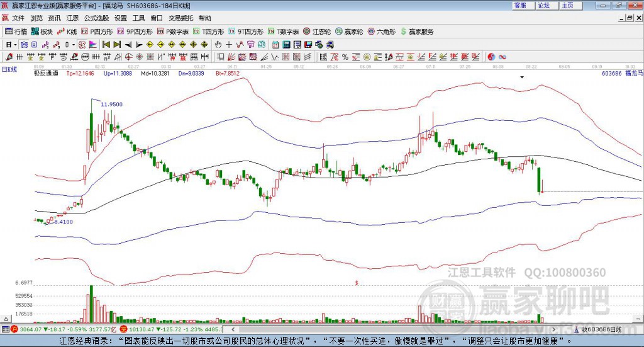Select the zigzag wave line tool
The height and width of the screenshot is (347, 644).
274,57
